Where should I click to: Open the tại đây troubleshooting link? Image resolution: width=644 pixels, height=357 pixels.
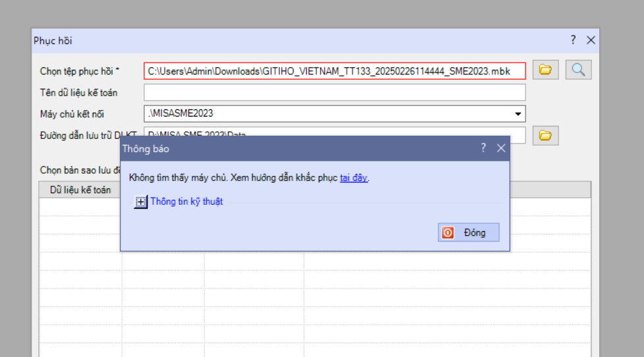tap(354, 177)
